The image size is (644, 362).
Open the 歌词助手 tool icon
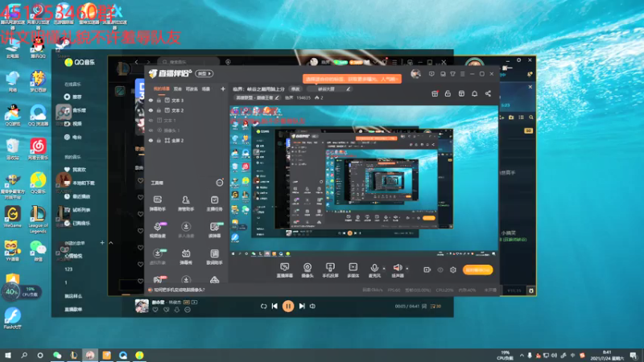(x=214, y=257)
